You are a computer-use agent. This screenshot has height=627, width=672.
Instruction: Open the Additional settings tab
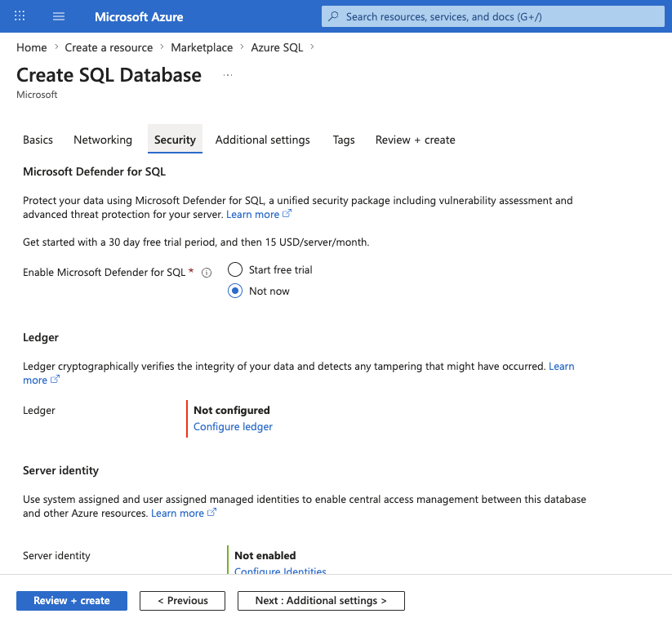262,140
